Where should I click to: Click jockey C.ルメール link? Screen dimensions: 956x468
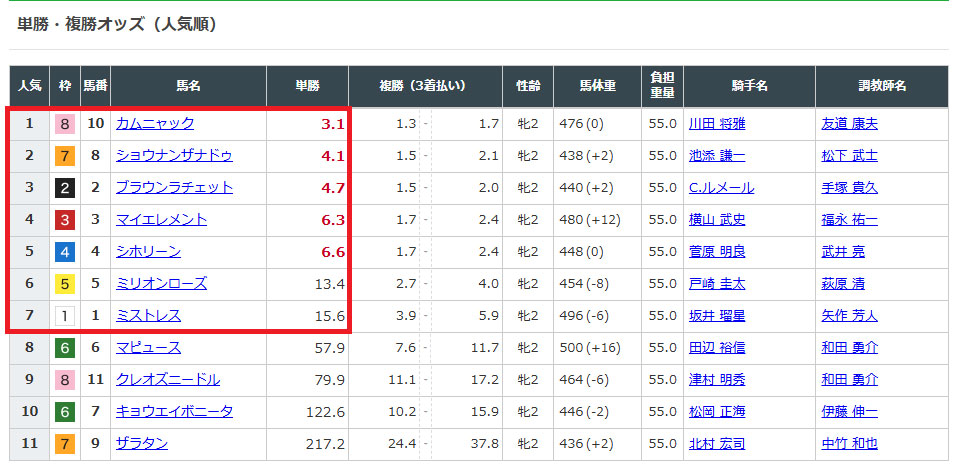pos(721,187)
